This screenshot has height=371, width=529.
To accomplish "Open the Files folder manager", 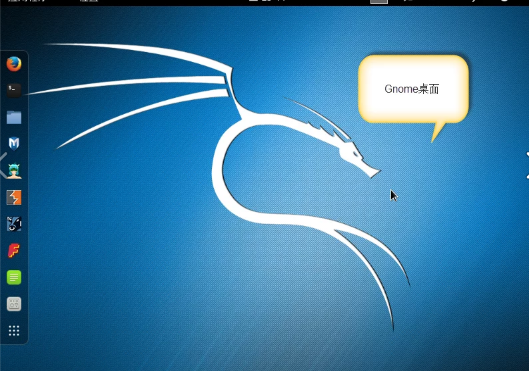I will [x=14, y=117].
